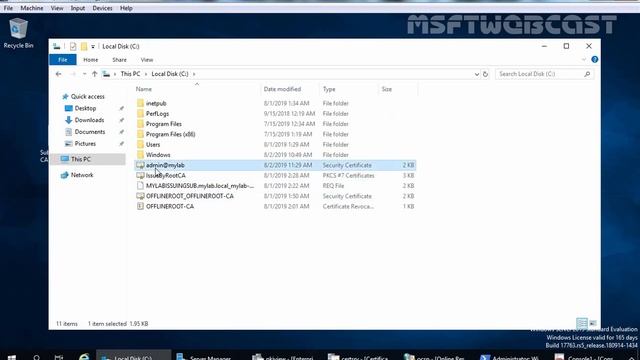Image resolution: width=640 pixels, height=360 pixels.
Task: Select the Program Files (x86) folder icon
Action: pos(140,134)
